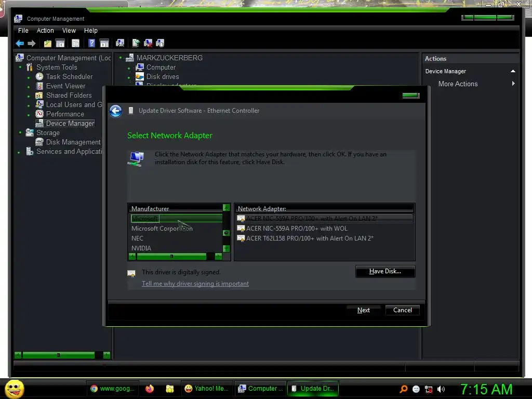
Task: Expand the Event Viewer tree node
Action: [x=29, y=87]
